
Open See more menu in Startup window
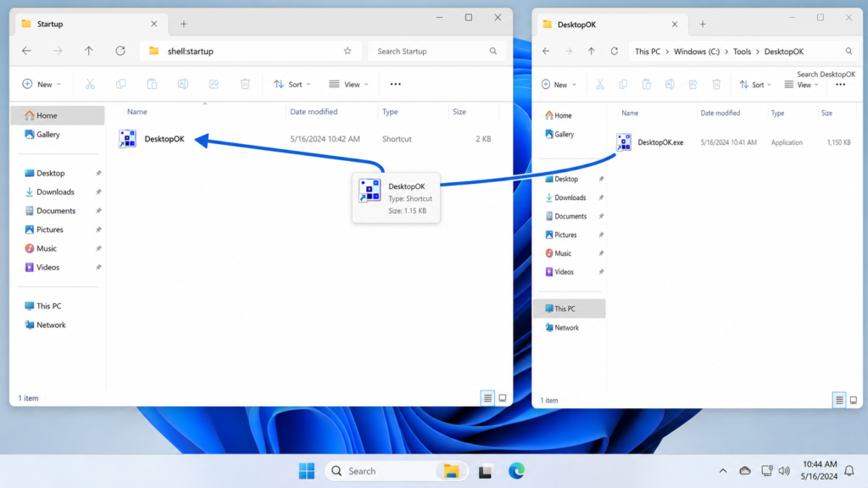point(395,84)
